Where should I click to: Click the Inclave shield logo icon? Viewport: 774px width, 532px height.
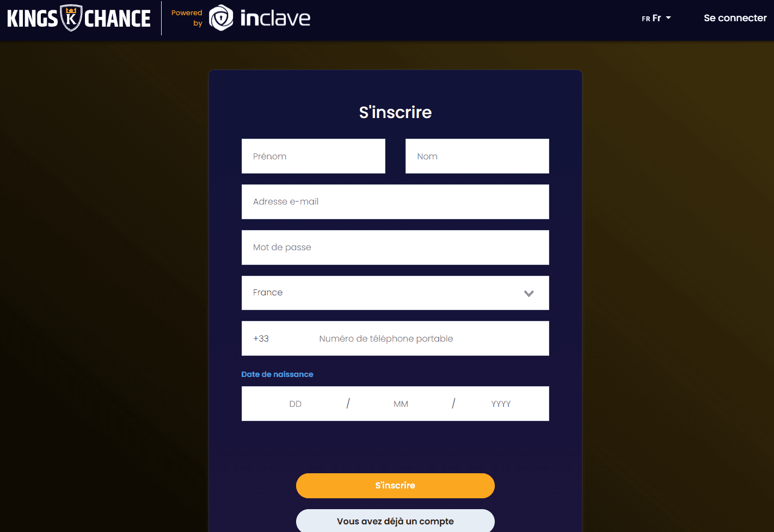click(221, 18)
